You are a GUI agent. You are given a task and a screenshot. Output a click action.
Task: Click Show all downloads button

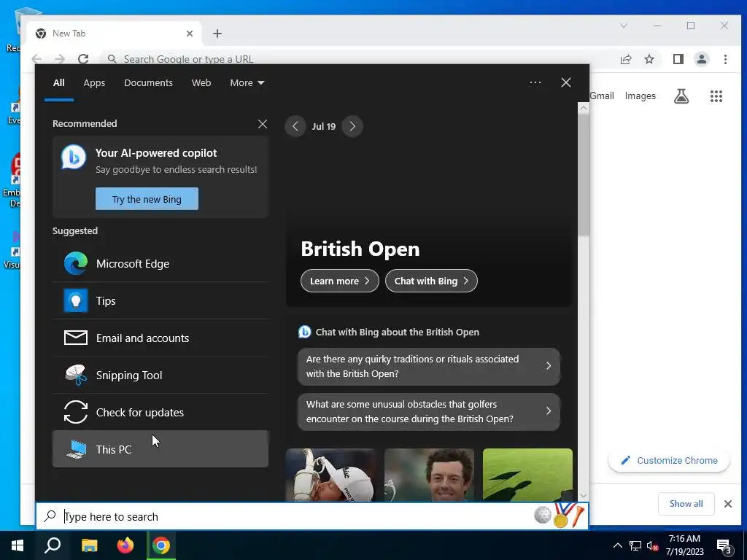[686, 504]
